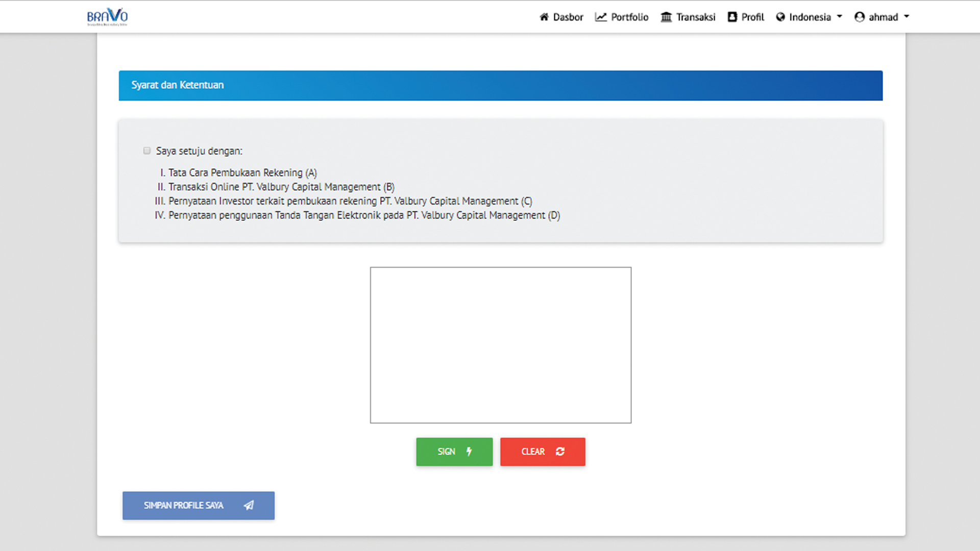This screenshot has height=551, width=980.
Task: Click the chart icon beside Portfolio
Action: click(601, 17)
